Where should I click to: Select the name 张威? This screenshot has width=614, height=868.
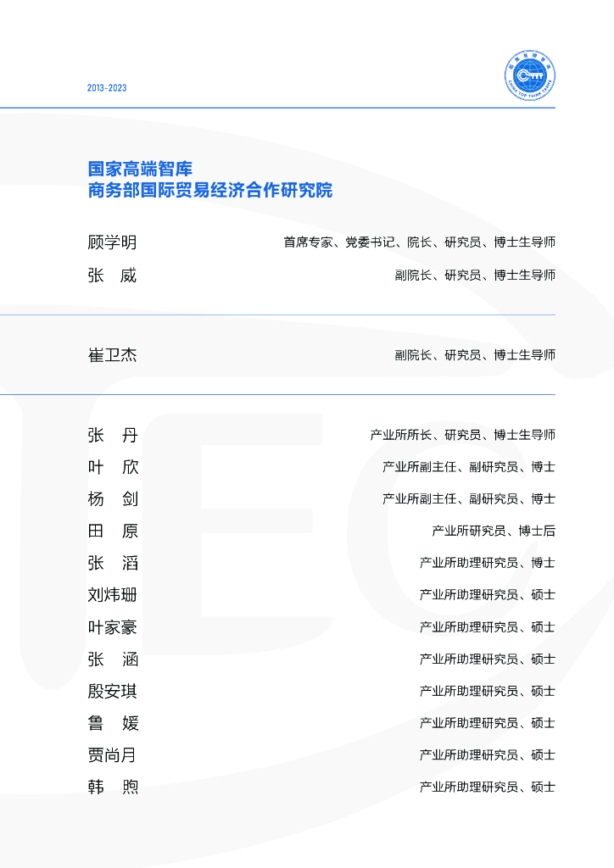point(113,275)
